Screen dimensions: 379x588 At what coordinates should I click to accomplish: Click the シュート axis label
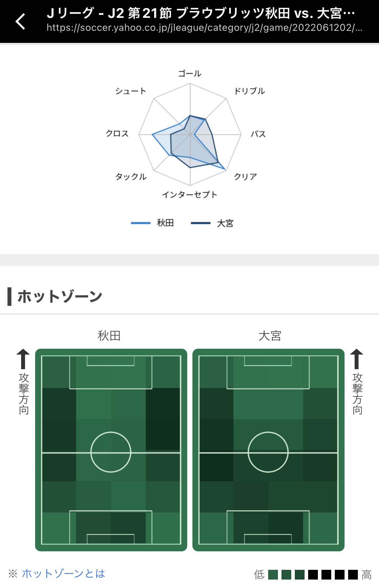click(131, 91)
